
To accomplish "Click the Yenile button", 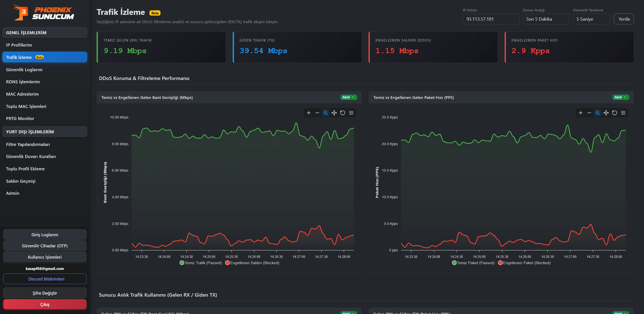I will click(x=624, y=19).
